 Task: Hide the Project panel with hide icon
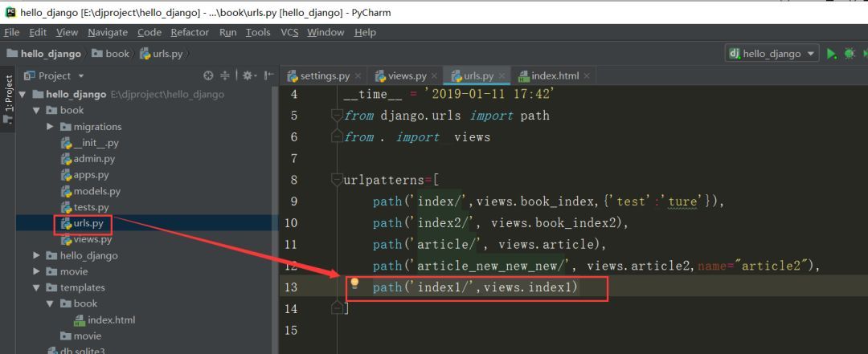click(269, 75)
